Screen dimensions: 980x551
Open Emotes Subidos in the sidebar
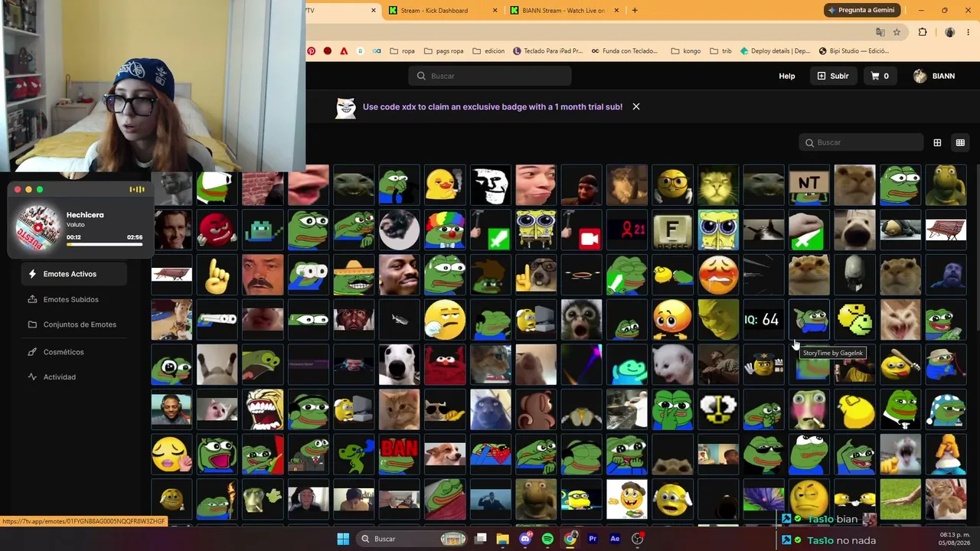[70, 299]
